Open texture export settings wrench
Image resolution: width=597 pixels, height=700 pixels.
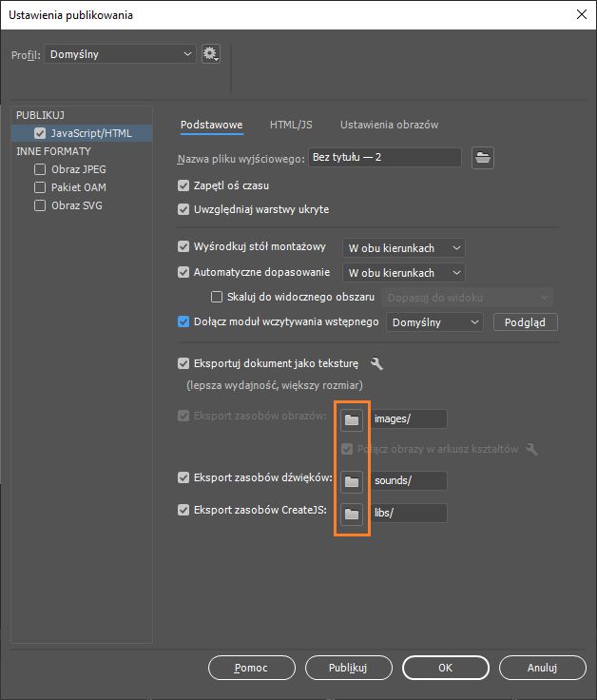(376, 363)
